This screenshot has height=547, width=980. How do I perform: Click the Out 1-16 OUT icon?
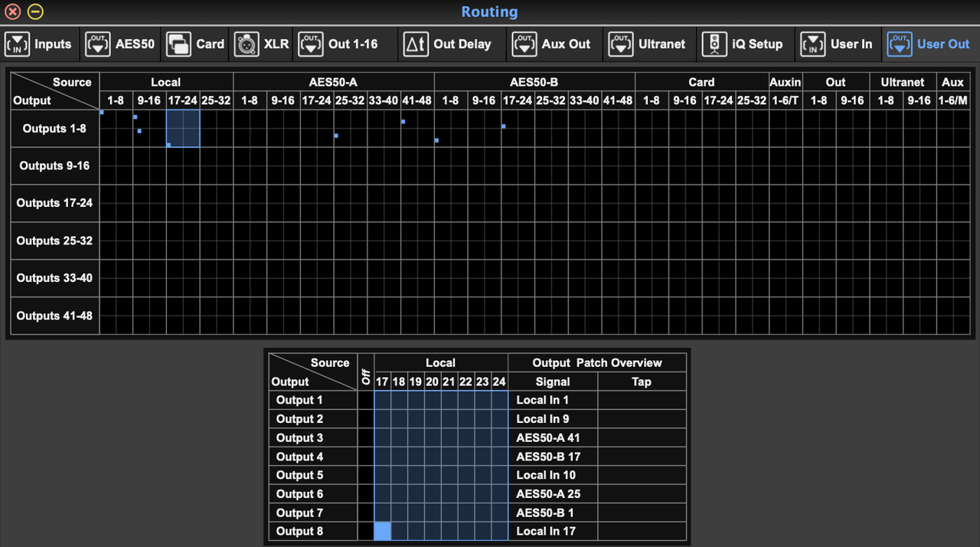click(311, 44)
